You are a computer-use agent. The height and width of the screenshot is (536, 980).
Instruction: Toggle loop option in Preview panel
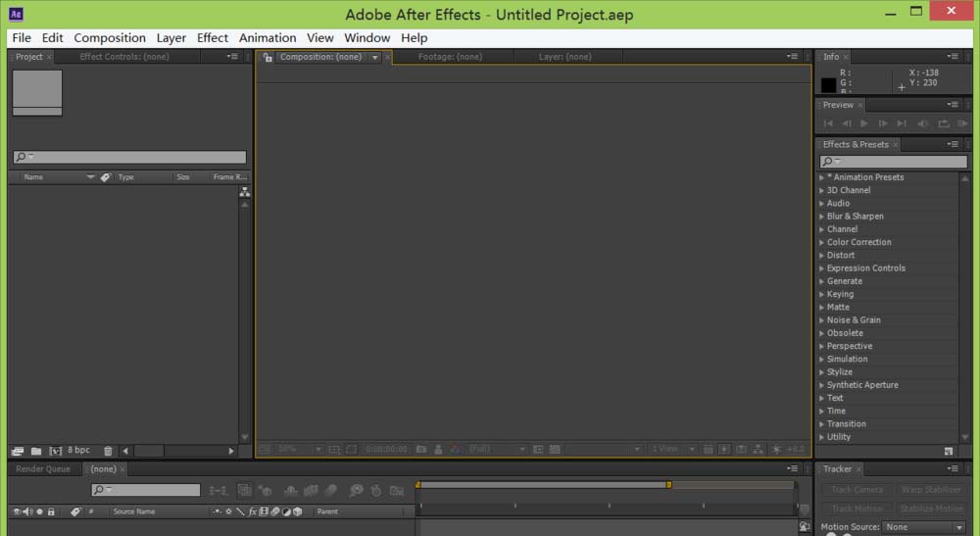coord(943,123)
